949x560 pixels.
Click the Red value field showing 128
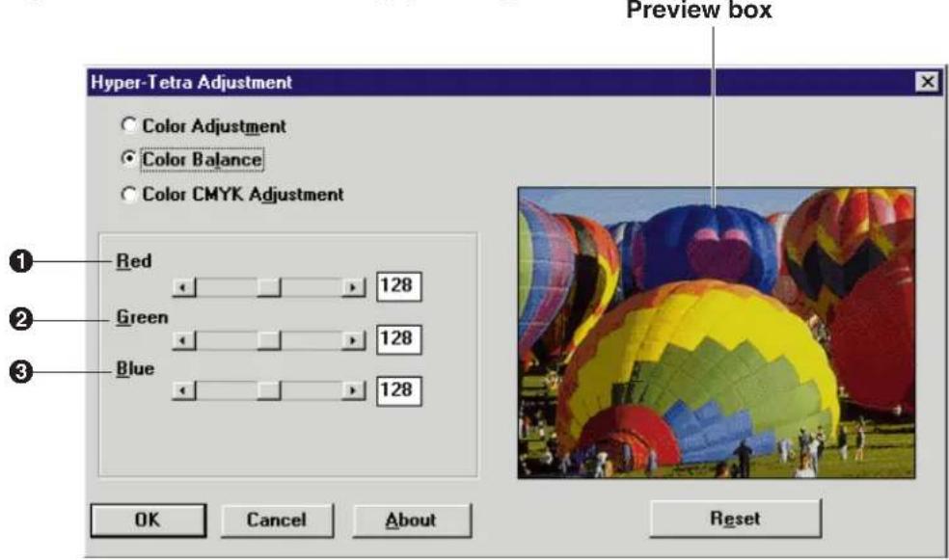coord(399,286)
